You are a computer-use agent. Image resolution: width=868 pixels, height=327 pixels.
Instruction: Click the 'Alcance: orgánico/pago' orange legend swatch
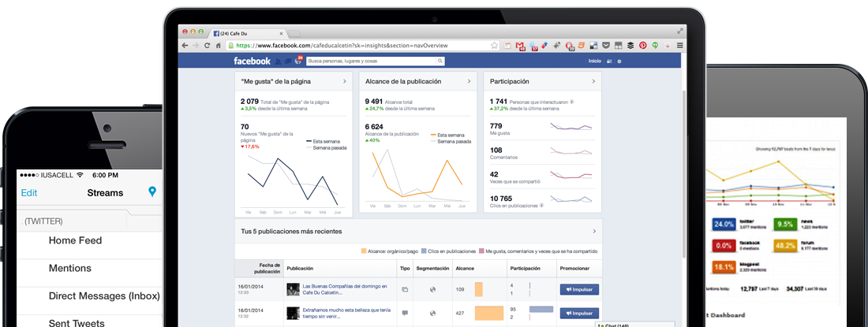pos(364,251)
